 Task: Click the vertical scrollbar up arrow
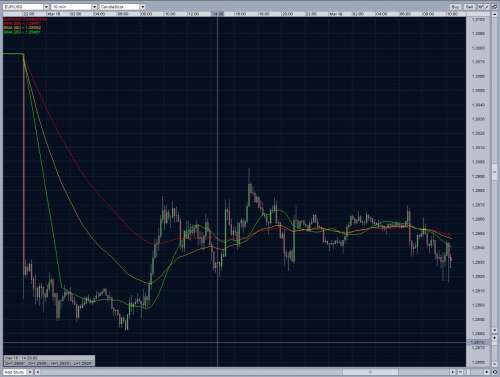click(x=494, y=15)
